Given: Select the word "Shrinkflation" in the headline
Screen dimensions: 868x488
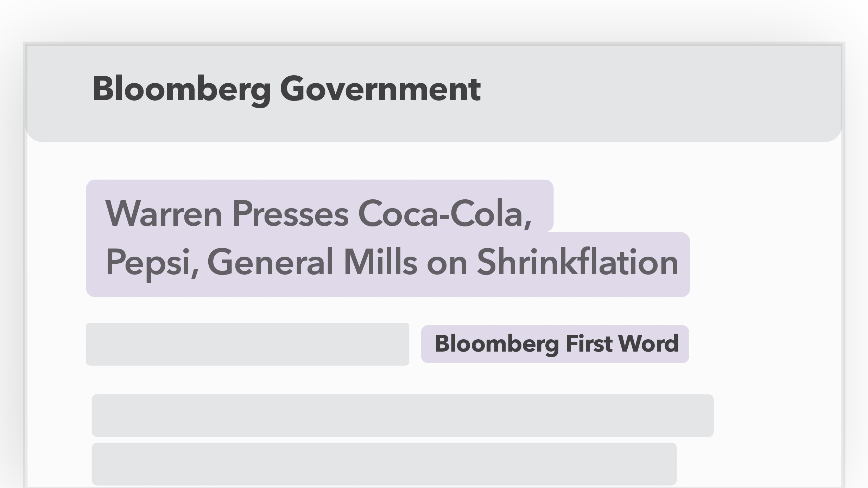Looking at the screenshot, I should click(577, 262).
